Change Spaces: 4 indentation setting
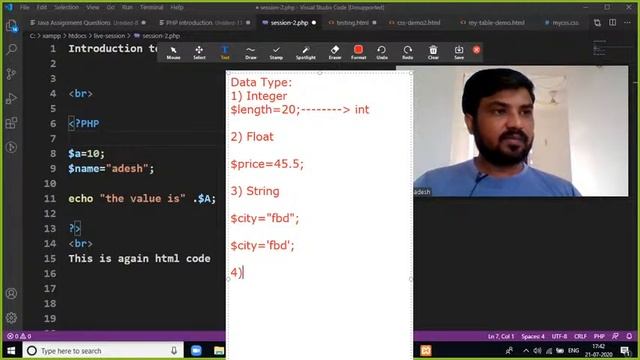 coord(533,336)
